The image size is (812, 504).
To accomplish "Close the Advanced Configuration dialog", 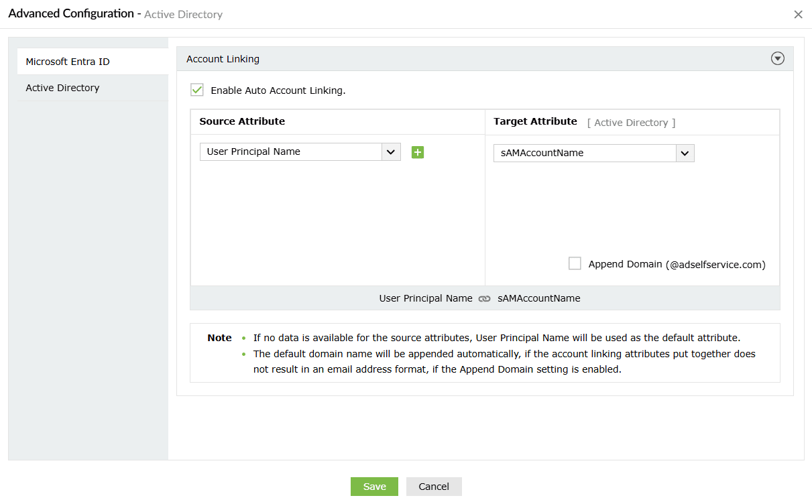I will (x=798, y=14).
